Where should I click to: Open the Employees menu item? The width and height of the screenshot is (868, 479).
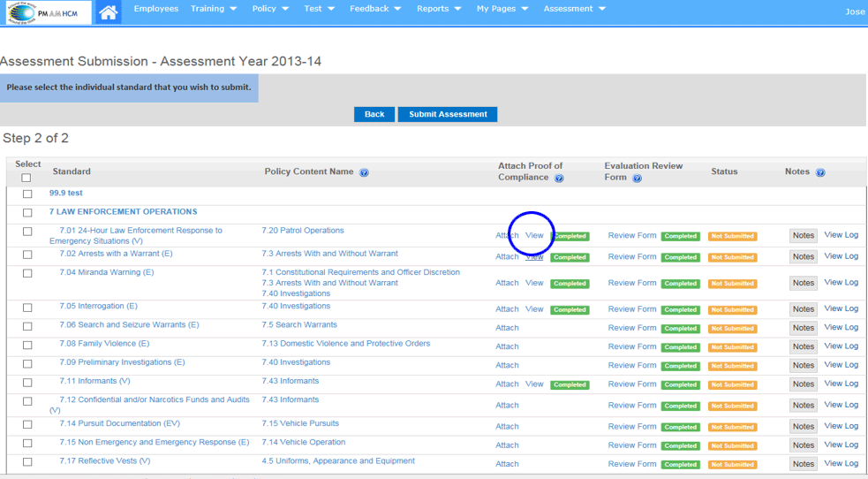pyautogui.click(x=155, y=9)
